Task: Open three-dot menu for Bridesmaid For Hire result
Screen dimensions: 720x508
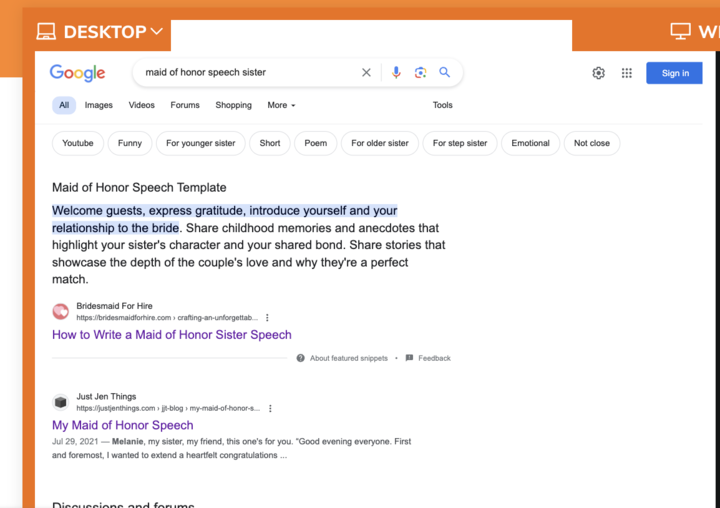Action: pyautogui.click(x=267, y=317)
